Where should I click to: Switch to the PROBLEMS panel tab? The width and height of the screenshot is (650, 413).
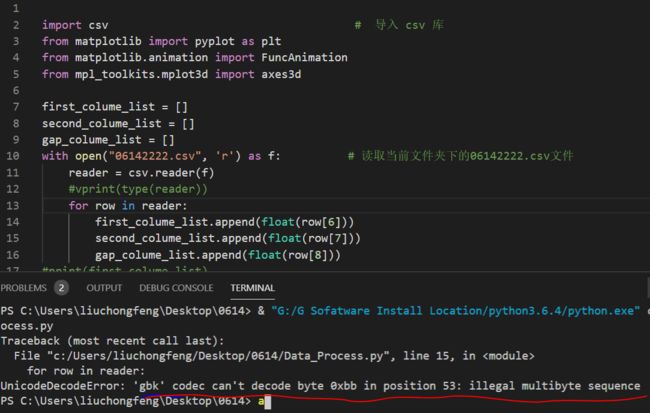point(23,288)
